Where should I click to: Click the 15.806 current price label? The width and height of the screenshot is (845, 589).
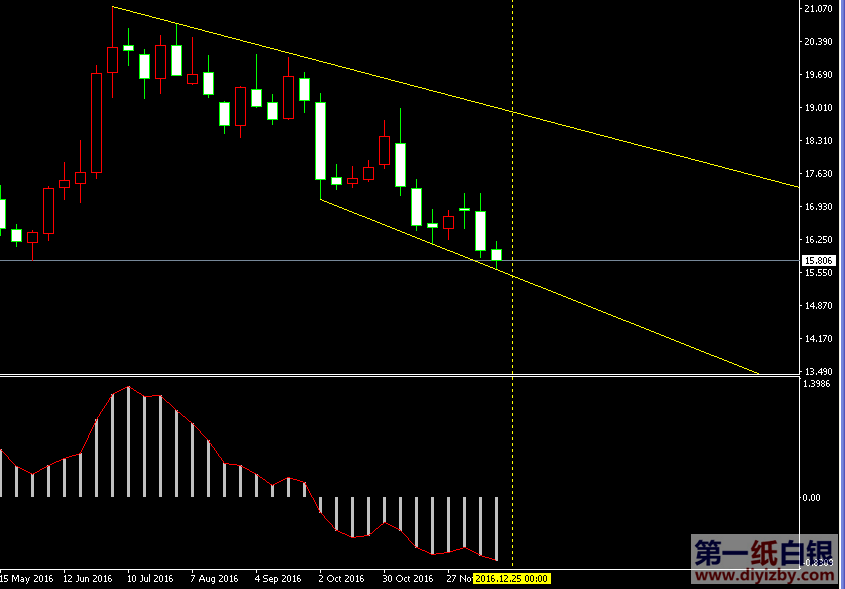817,260
